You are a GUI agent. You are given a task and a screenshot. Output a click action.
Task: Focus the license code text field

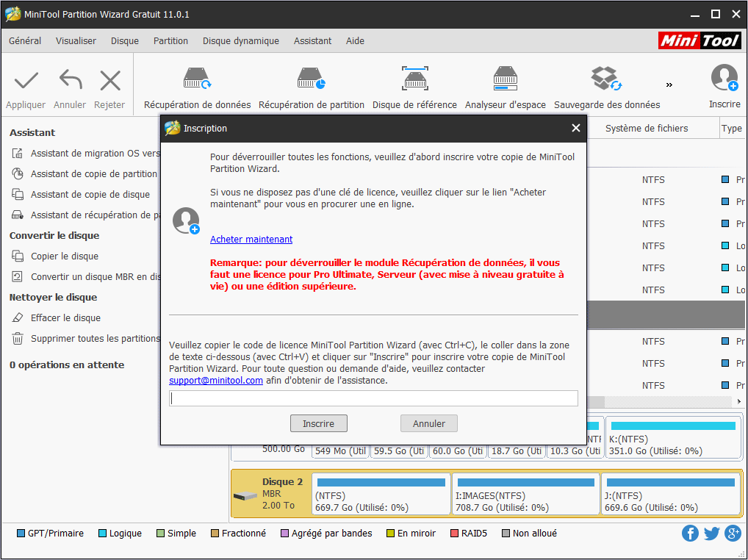pos(373,398)
